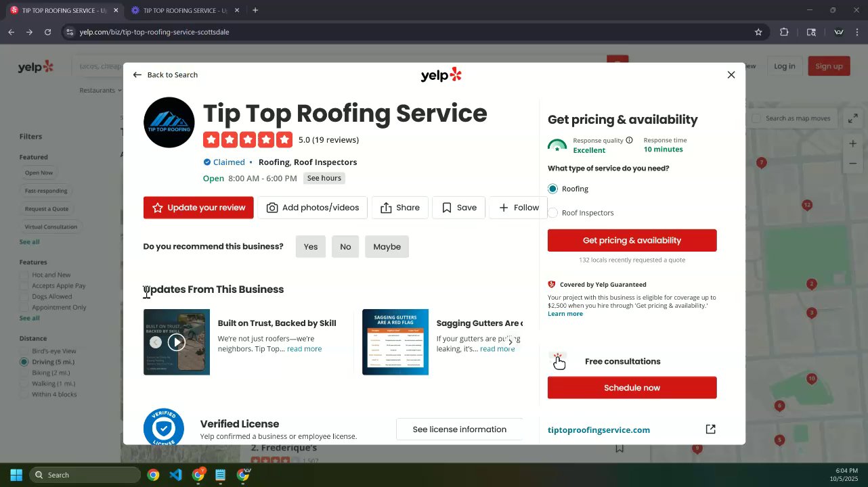868x487 pixels.
Task: Open read more for Sagging Gutters update
Action: click(497, 349)
